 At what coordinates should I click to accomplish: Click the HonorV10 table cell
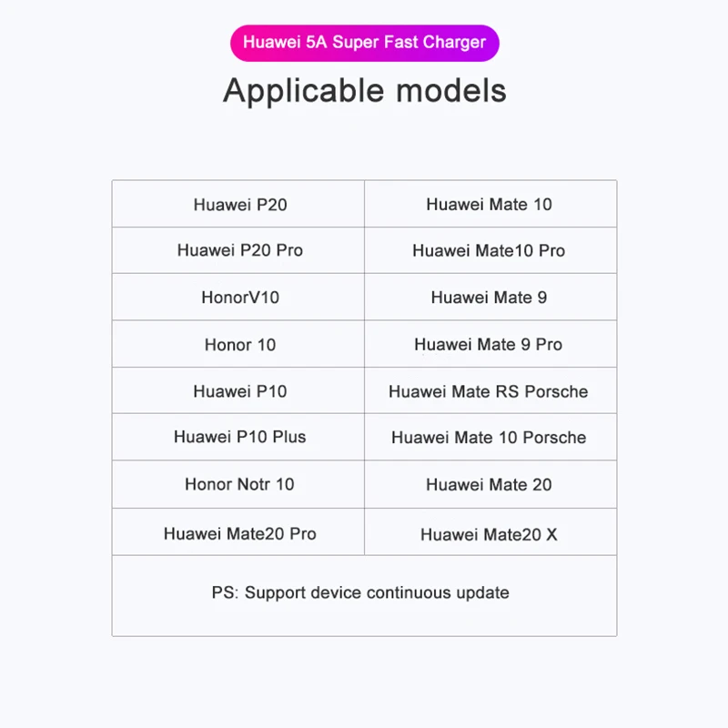(x=239, y=298)
